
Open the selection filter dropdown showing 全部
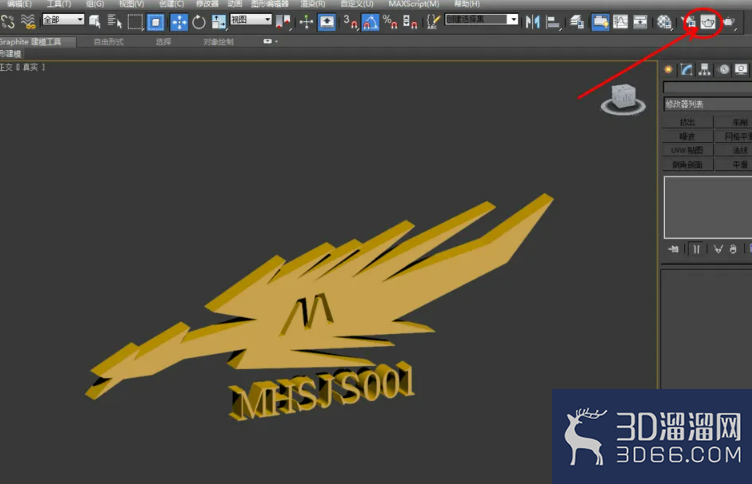pos(63,20)
